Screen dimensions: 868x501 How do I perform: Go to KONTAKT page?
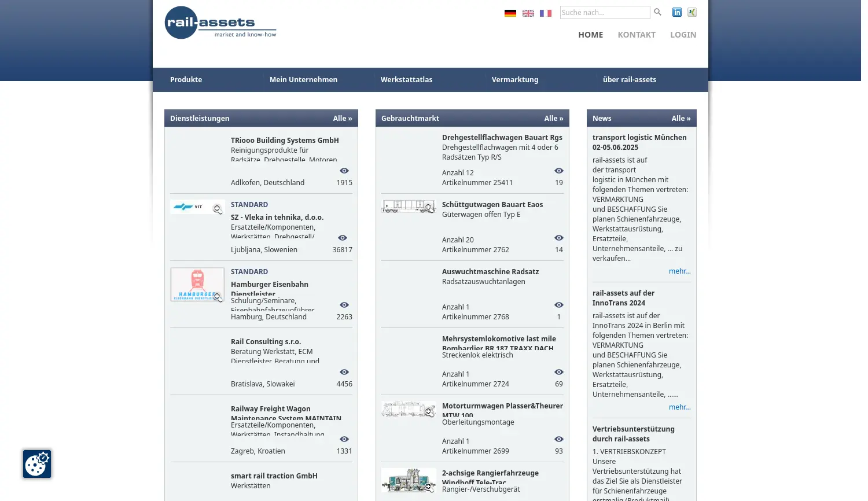click(637, 34)
